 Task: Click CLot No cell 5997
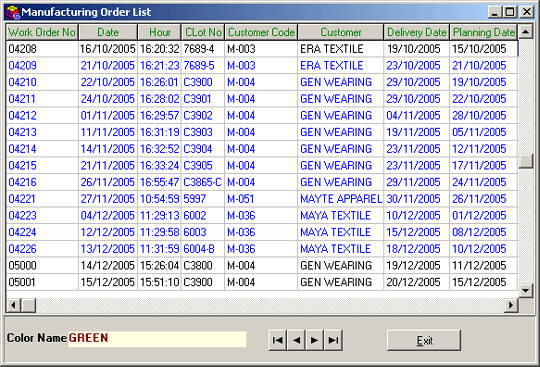pyautogui.click(x=203, y=199)
